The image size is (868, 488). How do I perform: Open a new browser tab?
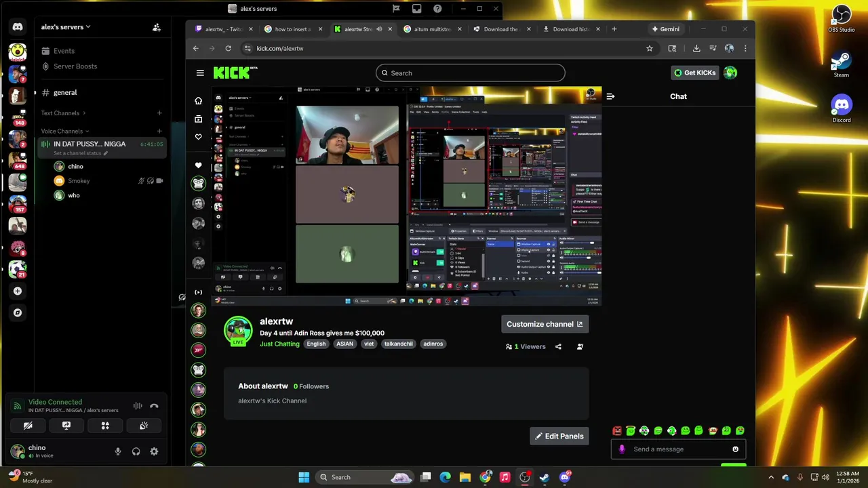click(614, 29)
